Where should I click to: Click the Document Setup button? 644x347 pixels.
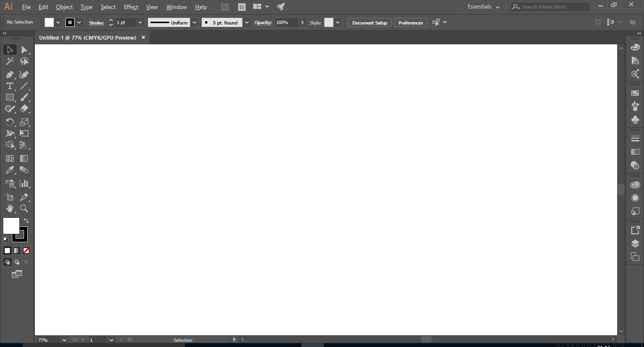click(370, 23)
